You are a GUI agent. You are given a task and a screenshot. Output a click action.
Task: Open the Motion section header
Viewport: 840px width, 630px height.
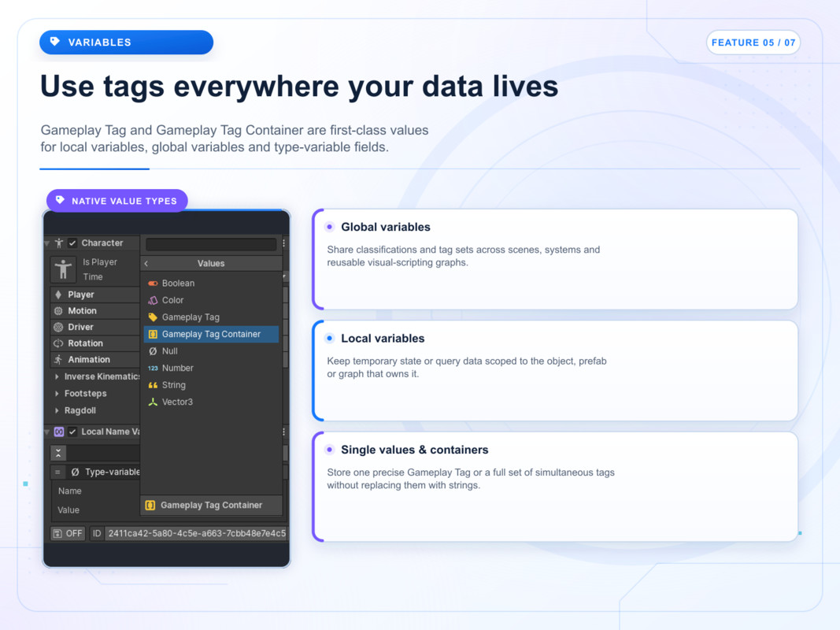click(x=95, y=311)
